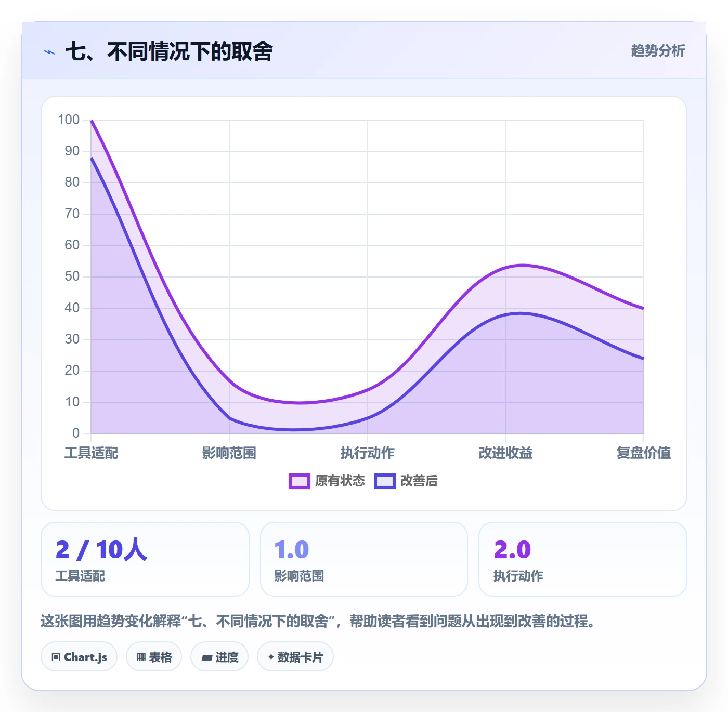Screen dimensions: 728x712
Task: Click the grid icon in the 表格 tag
Action: point(141,657)
